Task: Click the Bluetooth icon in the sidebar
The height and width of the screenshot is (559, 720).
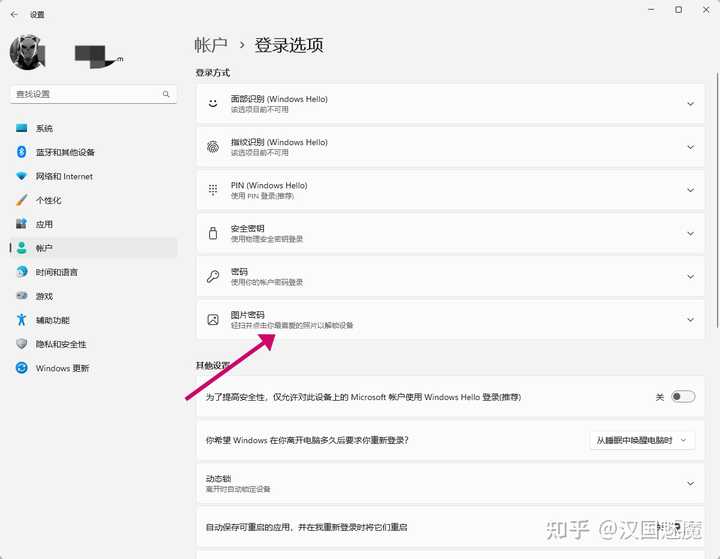Action: click(x=22, y=152)
